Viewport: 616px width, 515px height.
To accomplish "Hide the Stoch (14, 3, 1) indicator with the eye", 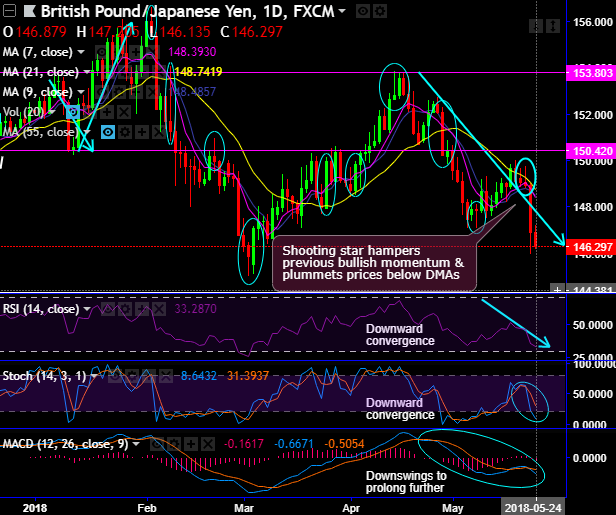I will (x=115, y=376).
